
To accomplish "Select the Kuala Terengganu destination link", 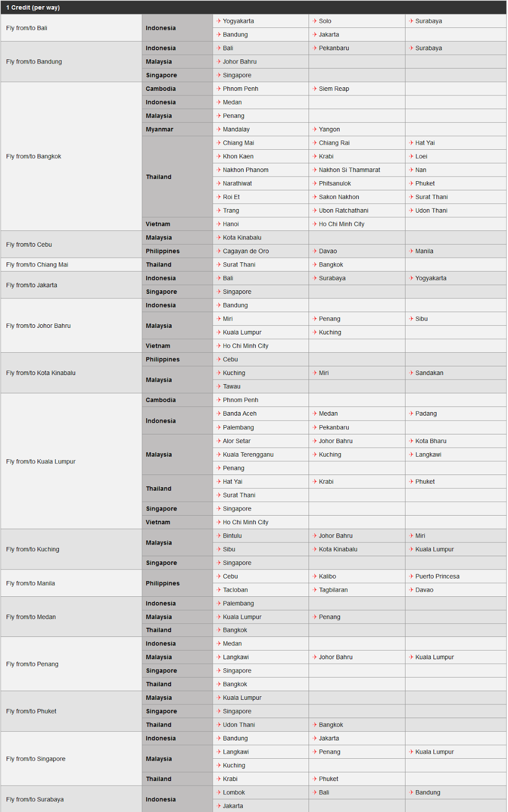I will pos(248,455).
